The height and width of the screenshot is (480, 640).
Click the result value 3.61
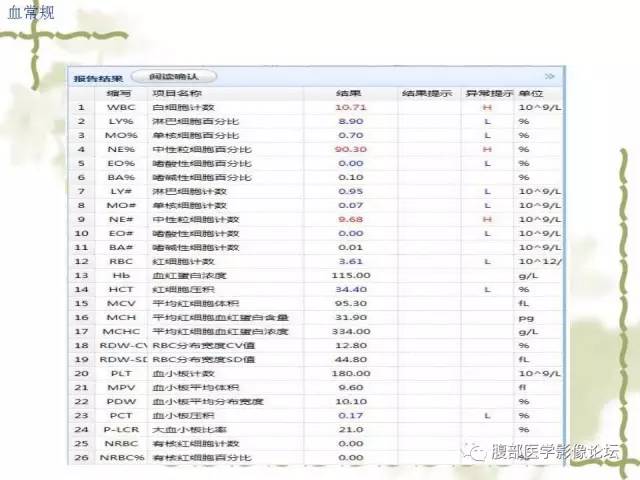tap(351, 262)
